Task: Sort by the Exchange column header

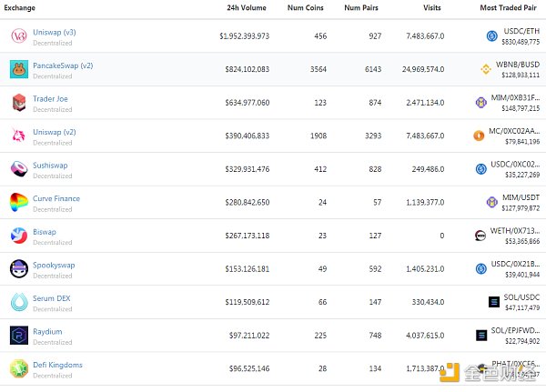Action: pos(19,7)
